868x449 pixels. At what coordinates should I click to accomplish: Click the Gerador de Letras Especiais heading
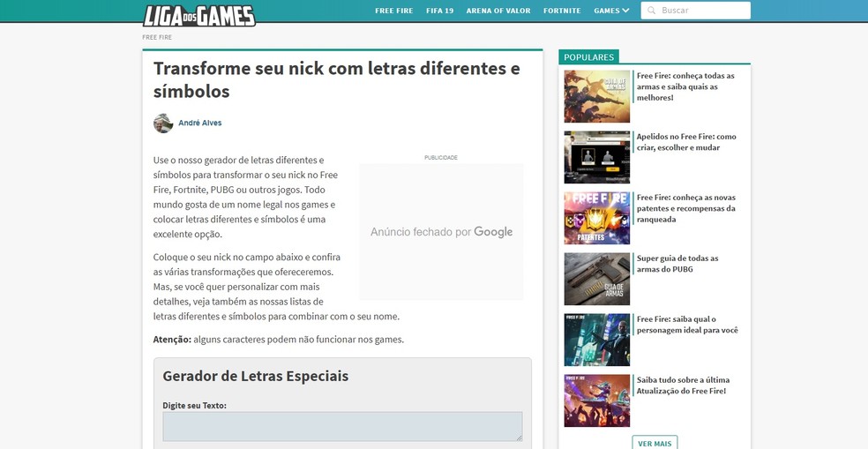[x=256, y=376]
